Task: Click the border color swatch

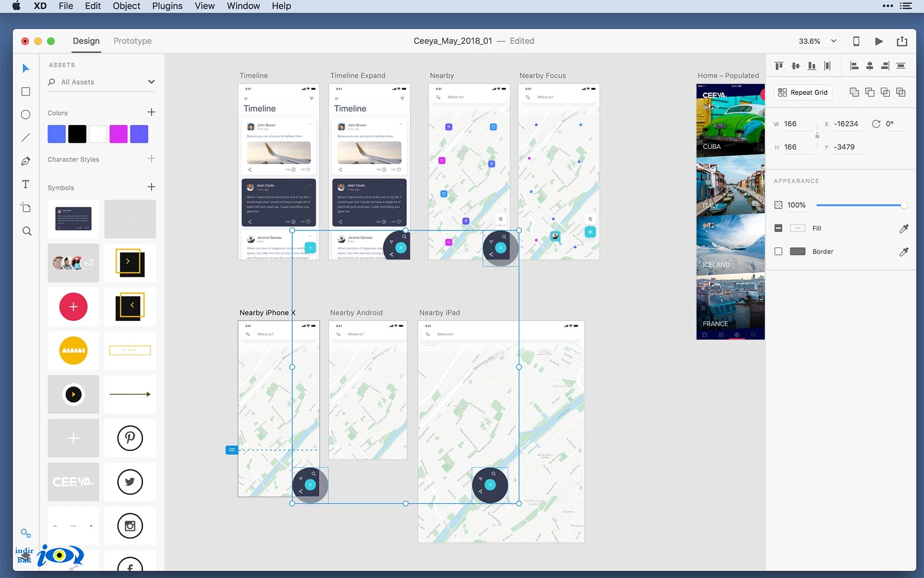Action: (798, 252)
